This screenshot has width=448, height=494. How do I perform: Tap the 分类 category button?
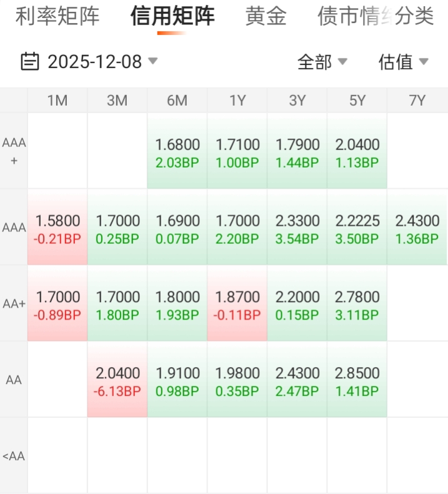(x=415, y=16)
